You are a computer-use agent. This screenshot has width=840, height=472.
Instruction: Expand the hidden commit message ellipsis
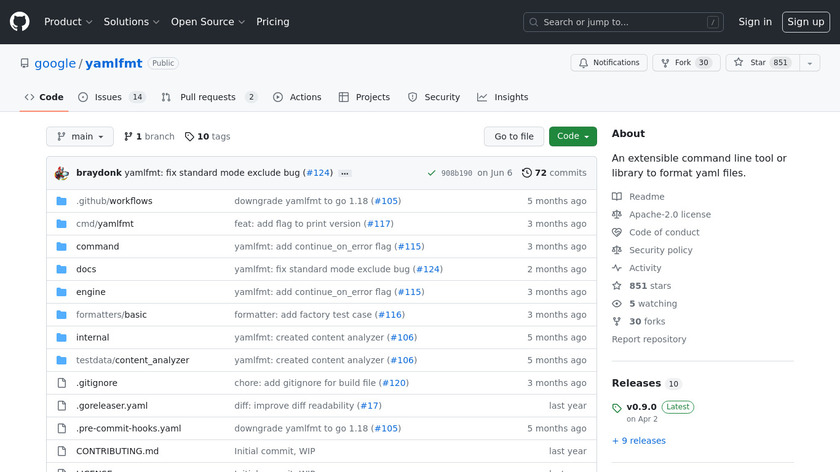(x=345, y=173)
